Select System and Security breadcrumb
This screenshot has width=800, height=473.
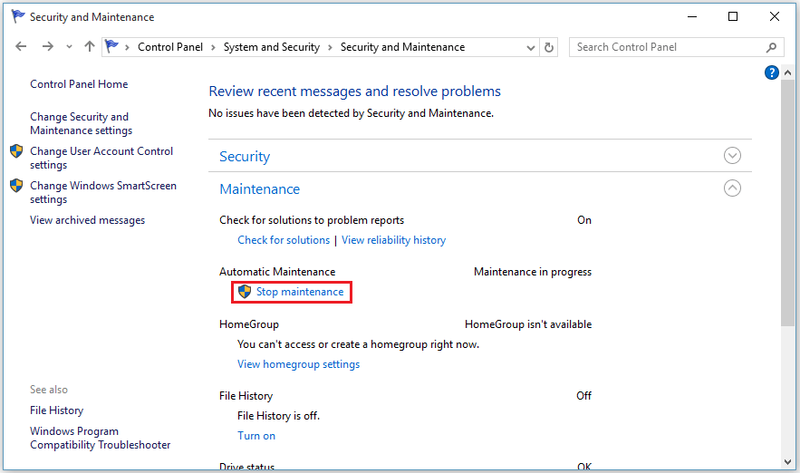point(271,47)
